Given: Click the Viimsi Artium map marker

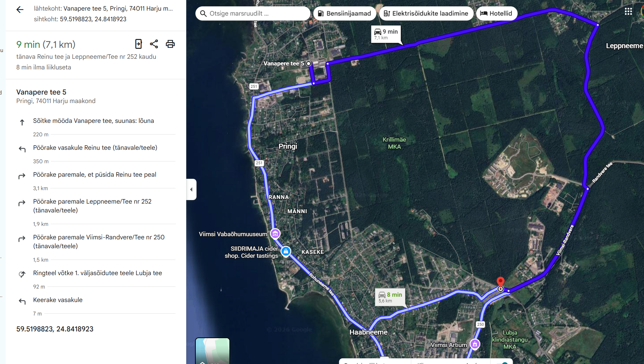Looking at the screenshot, I should (x=475, y=344).
